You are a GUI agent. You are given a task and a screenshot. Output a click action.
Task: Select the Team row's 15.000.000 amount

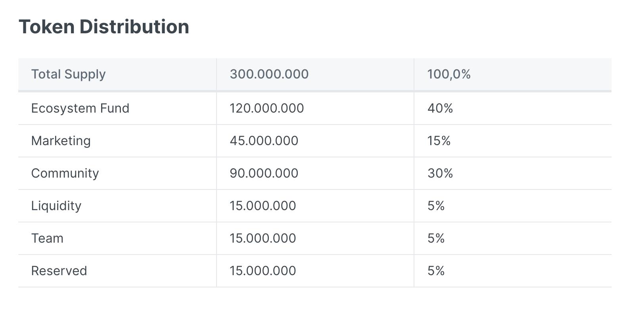pyautogui.click(x=263, y=238)
